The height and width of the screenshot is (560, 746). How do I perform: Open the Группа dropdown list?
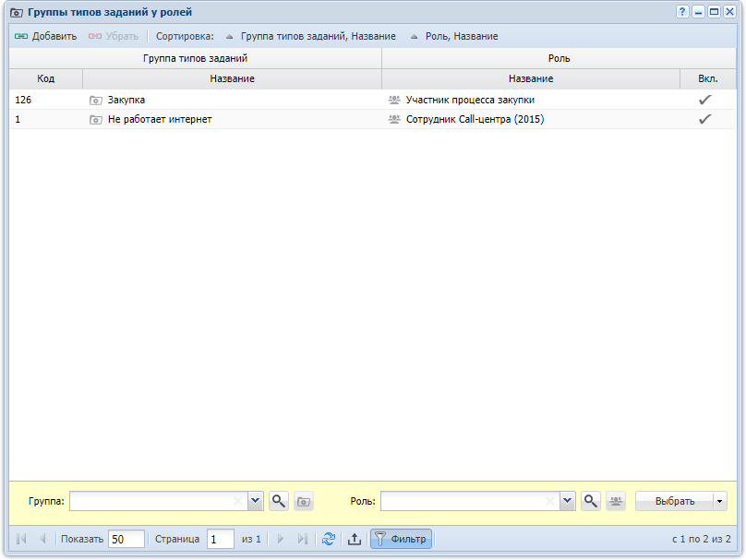click(x=256, y=501)
